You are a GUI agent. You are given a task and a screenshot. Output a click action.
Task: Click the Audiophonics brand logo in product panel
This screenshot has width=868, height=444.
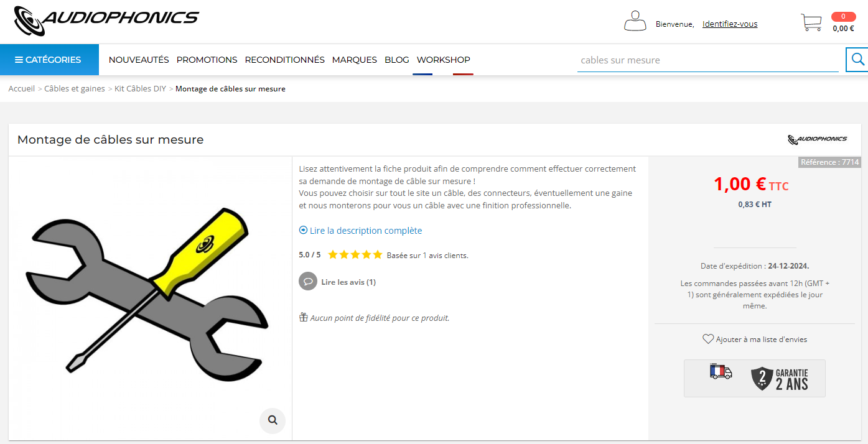click(x=817, y=139)
